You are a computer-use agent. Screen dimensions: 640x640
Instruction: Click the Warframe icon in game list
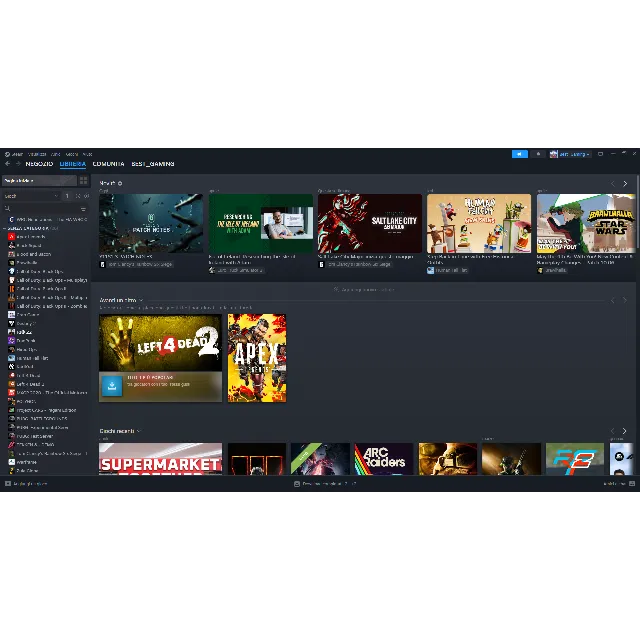point(11,462)
